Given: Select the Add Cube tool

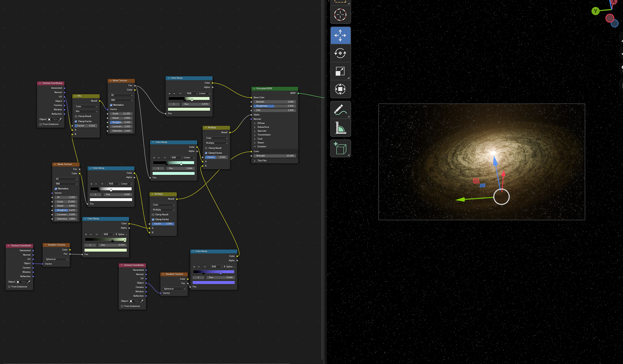Looking at the screenshot, I should pyautogui.click(x=340, y=148).
